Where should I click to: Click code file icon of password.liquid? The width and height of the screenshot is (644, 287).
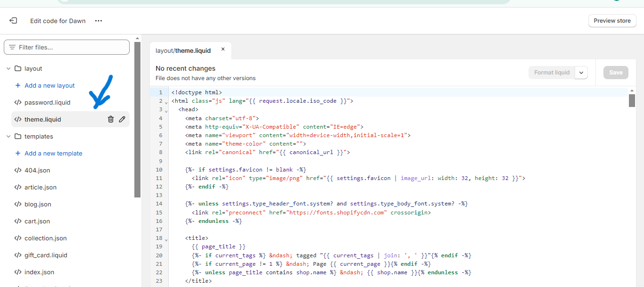[x=18, y=102]
